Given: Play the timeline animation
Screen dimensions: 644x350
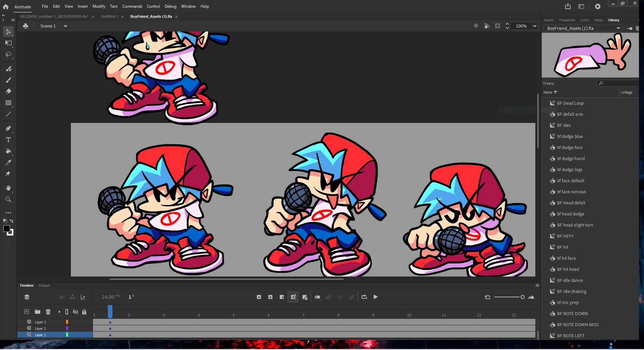Looking at the screenshot, I should pos(376,297).
